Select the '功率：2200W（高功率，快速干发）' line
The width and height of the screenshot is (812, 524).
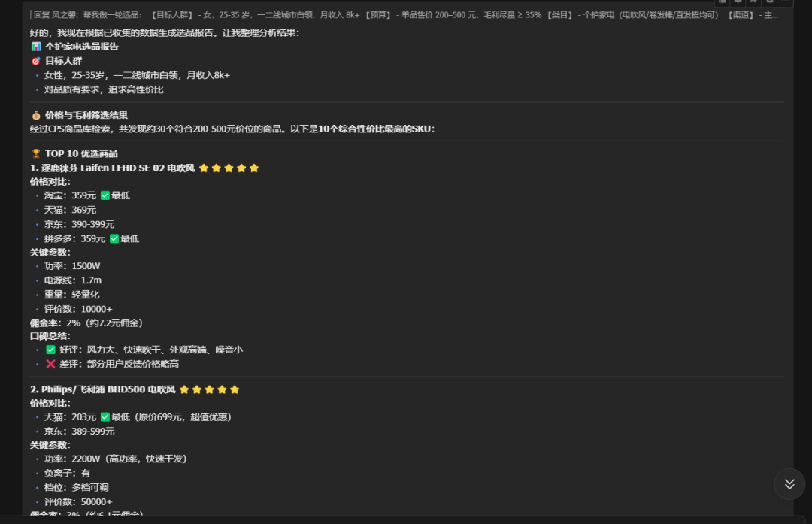coord(115,459)
